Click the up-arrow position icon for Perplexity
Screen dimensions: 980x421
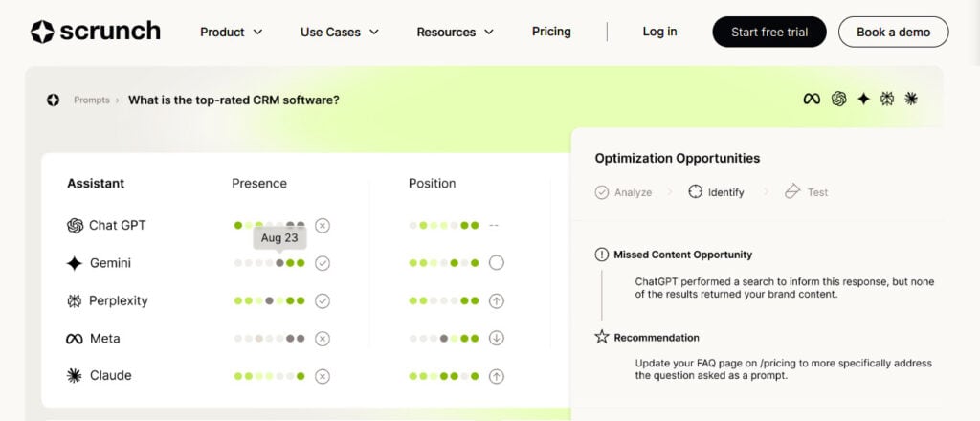[496, 300]
